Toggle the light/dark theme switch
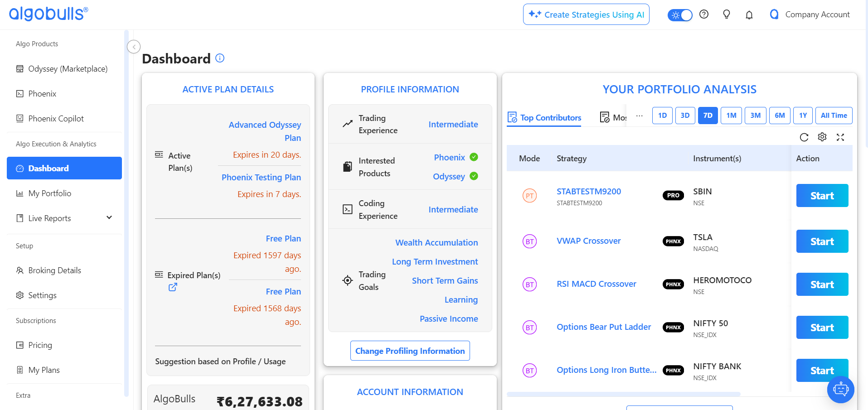The width and height of the screenshot is (868, 410). click(x=680, y=15)
